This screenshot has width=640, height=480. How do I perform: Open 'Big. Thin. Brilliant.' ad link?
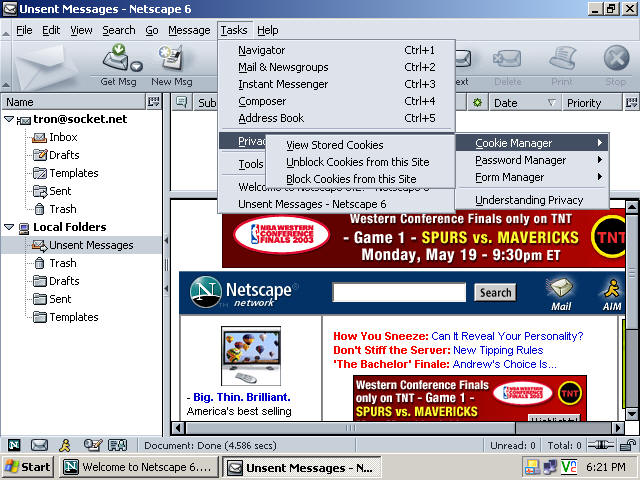coord(242,397)
